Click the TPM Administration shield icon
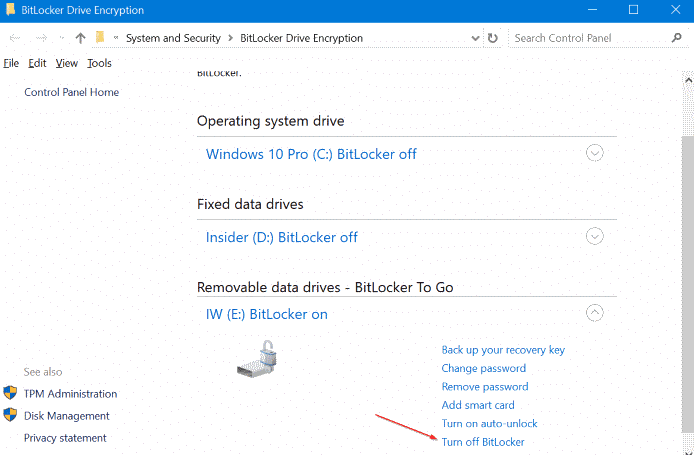Screen dimensions: 694x455 click(10, 394)
